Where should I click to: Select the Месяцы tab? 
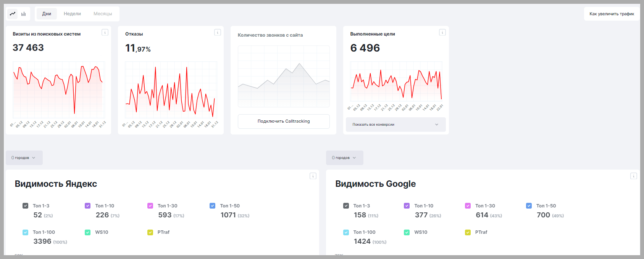pyautogui.click(x=103, y=14)
